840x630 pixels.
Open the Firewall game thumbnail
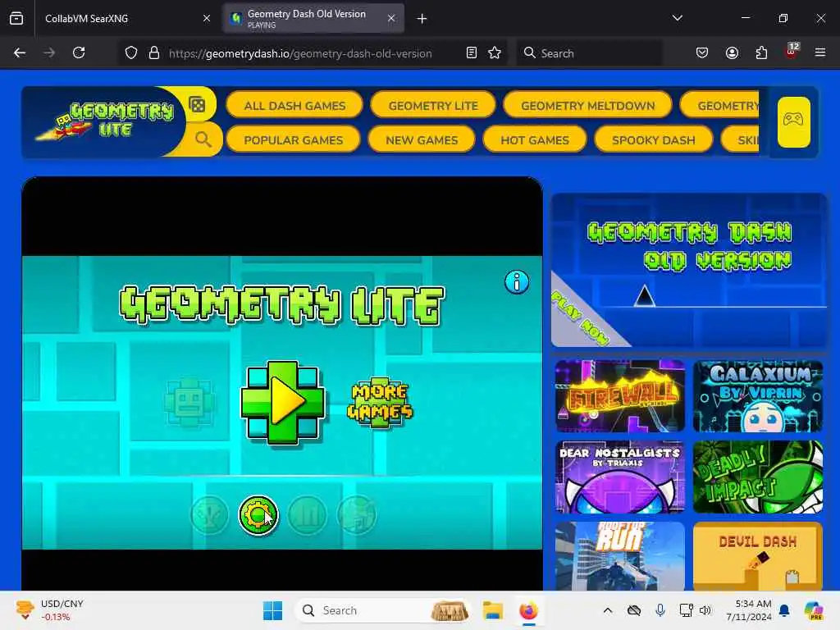tap(620, 396)
